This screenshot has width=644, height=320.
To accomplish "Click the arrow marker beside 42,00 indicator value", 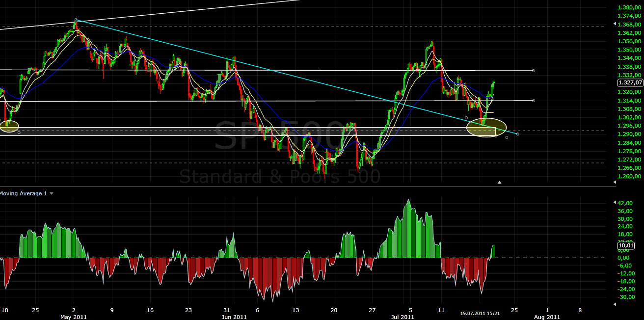I will (615, 203).
